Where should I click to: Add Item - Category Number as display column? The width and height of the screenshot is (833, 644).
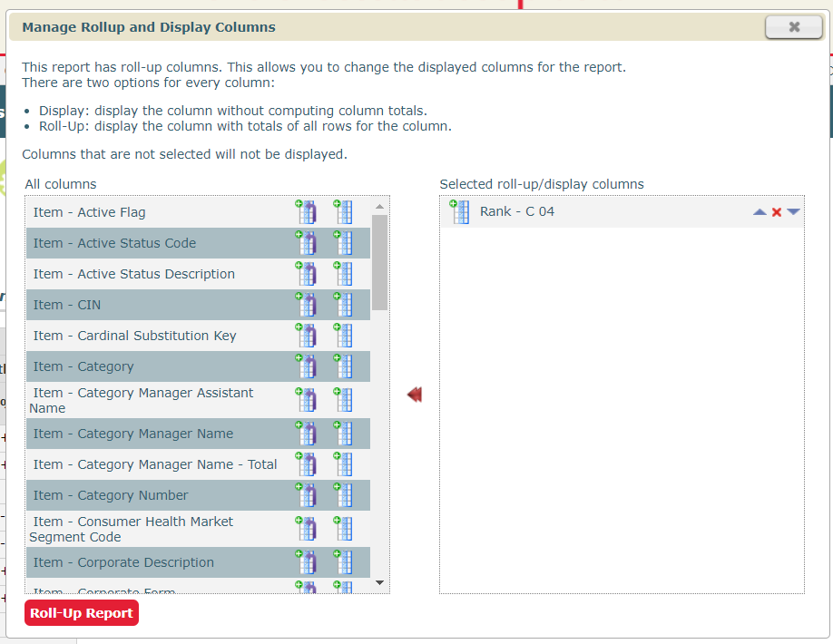pyautogui.click(x=342, y=495)
